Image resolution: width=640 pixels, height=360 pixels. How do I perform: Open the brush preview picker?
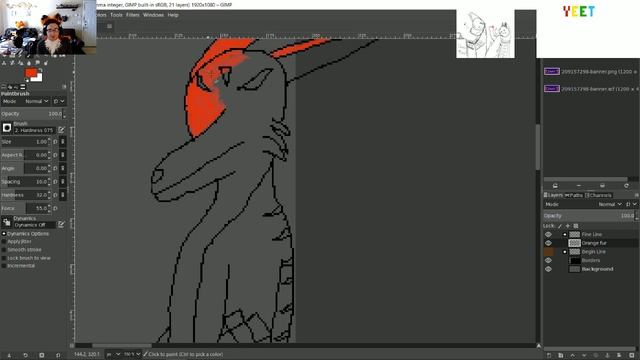7,128
